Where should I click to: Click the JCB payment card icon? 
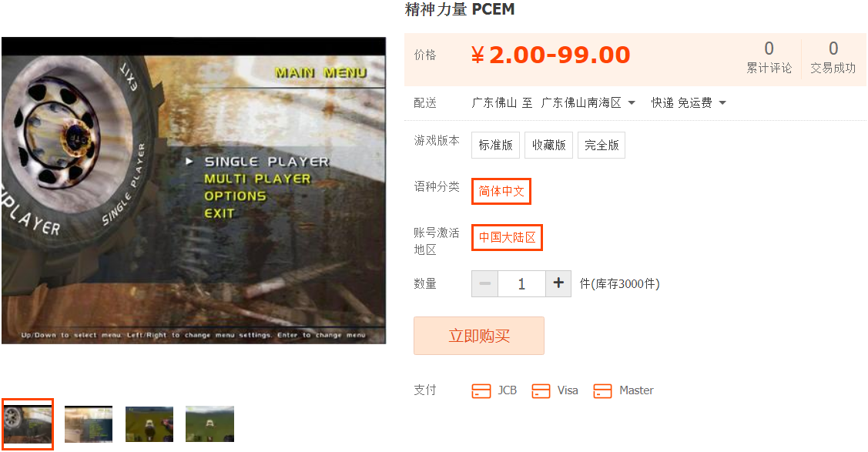click(481, 390)
